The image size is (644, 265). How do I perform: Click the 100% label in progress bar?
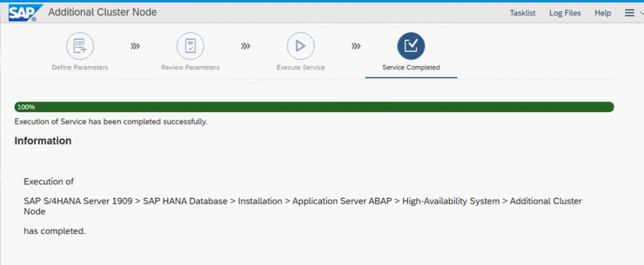pyautogui.click(x=26, y=107)
